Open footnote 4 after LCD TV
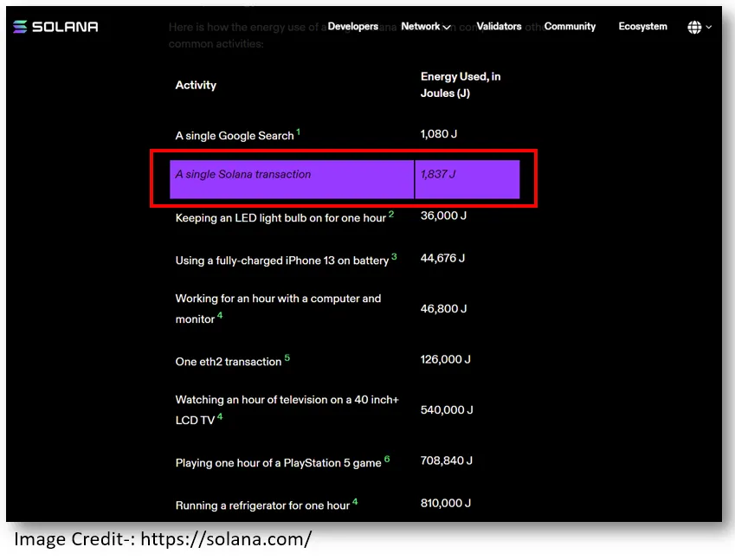735x560 pixels. 220,416
